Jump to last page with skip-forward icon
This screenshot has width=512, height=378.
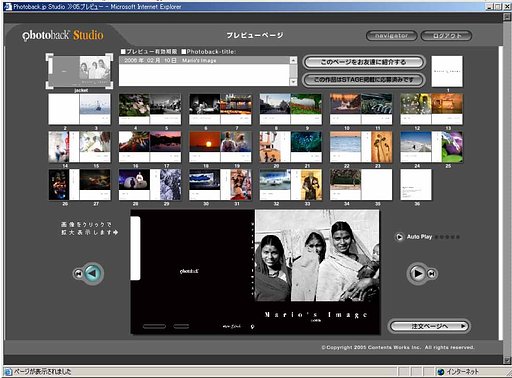pos(432,274)
